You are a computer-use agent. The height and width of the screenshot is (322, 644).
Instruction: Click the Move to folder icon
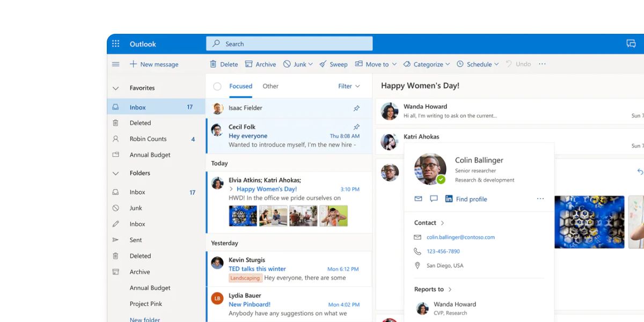click(358, 64)
